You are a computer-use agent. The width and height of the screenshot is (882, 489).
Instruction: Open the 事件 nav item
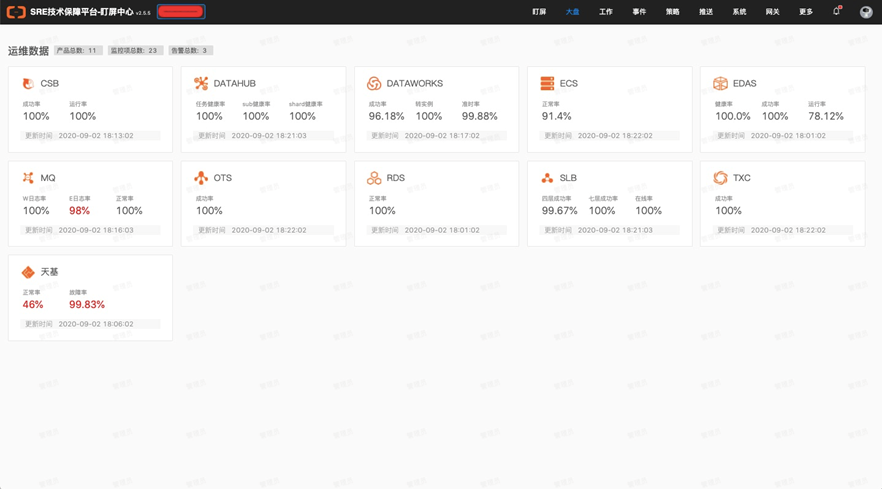pos(639,12)
